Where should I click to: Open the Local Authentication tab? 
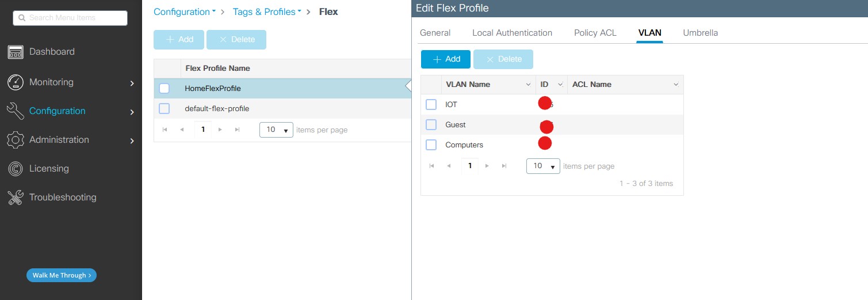(512, 33)
